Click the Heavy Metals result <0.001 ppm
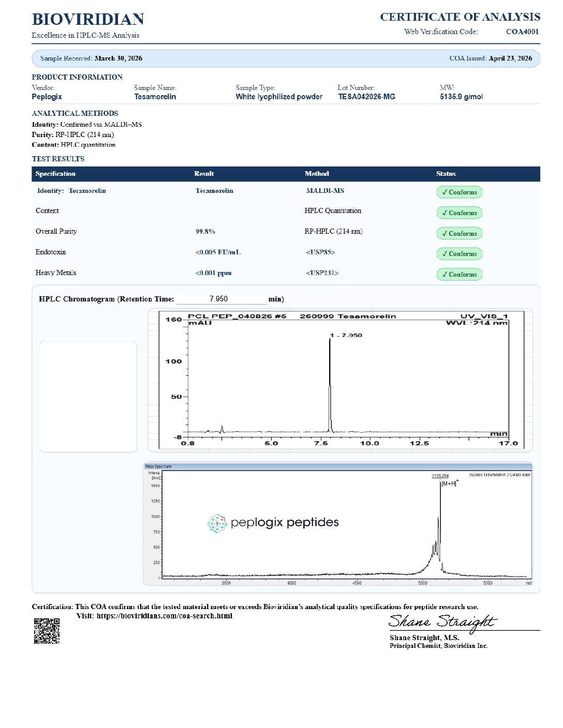 (213, 273)
